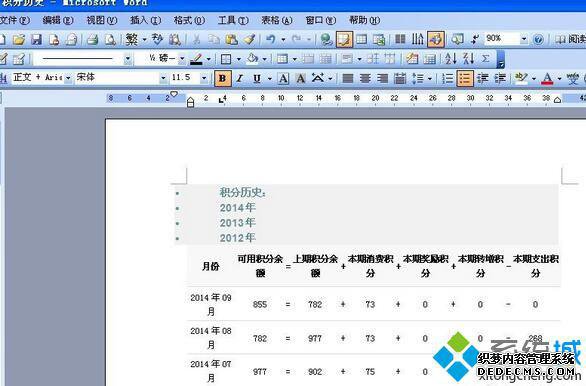Save the document with the floppy disk icon
Screen dimensions: 586x386
[36, 39]
